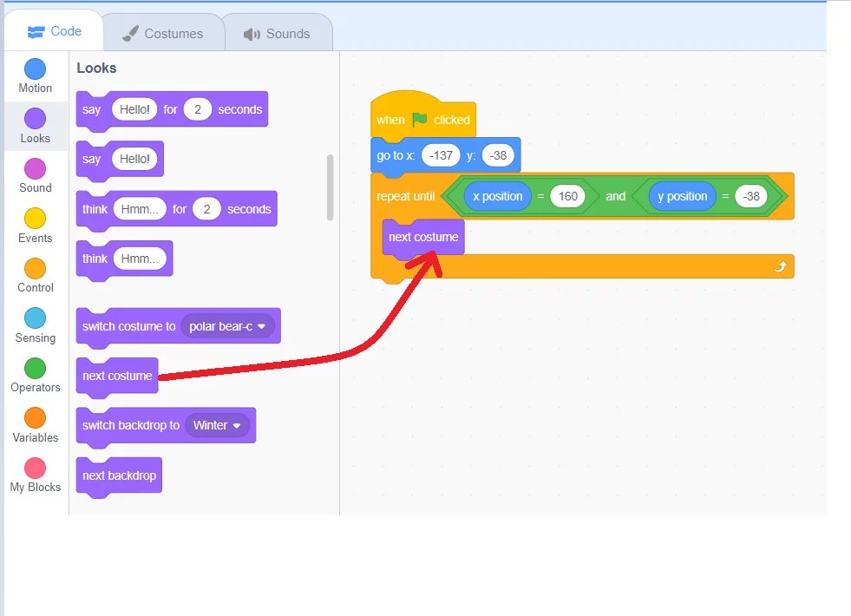Screen dimensions: 851x616
Task: Open the Sound blocks category
Action: [35, 175]
